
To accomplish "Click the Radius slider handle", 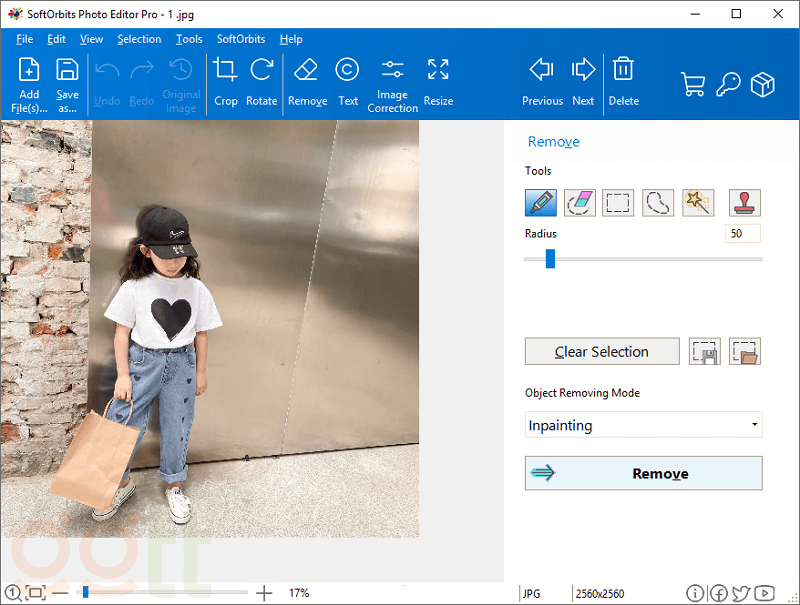I will point(549,259).
